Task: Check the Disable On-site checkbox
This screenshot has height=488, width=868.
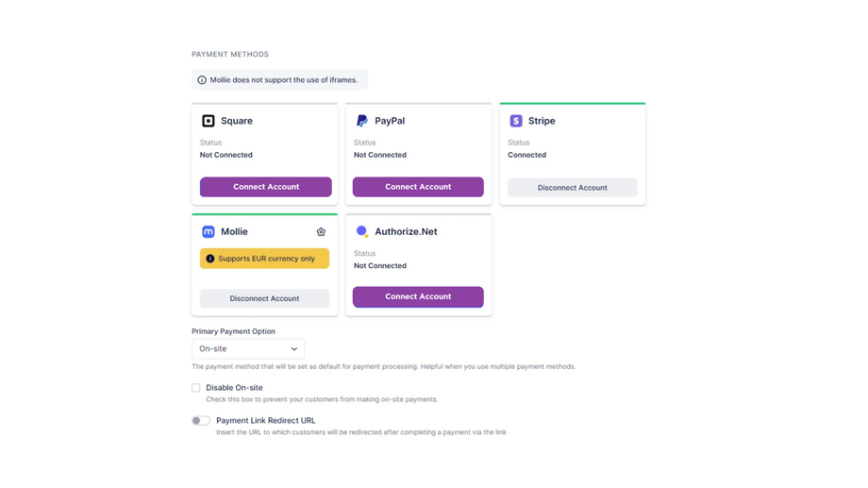Action: tap(196, 388)
